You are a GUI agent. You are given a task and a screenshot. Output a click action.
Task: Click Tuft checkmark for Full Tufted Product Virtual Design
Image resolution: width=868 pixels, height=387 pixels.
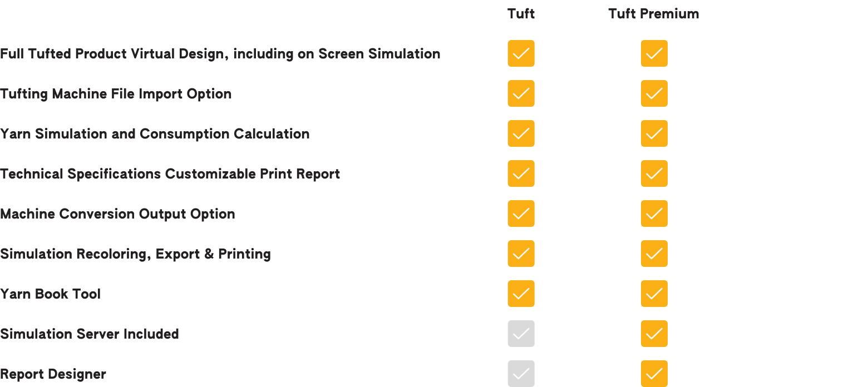click(x=521, y=53)
